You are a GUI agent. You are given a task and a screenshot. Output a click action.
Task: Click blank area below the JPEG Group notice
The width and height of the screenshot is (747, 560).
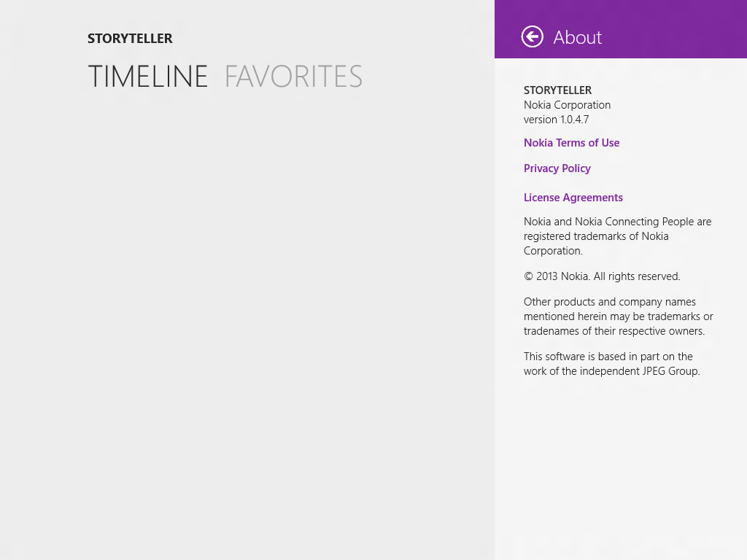coord(620,467)
